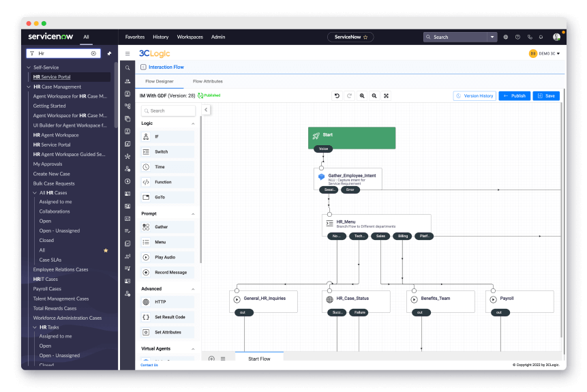
Task: Open the History menu
Action: pos(161,37)
